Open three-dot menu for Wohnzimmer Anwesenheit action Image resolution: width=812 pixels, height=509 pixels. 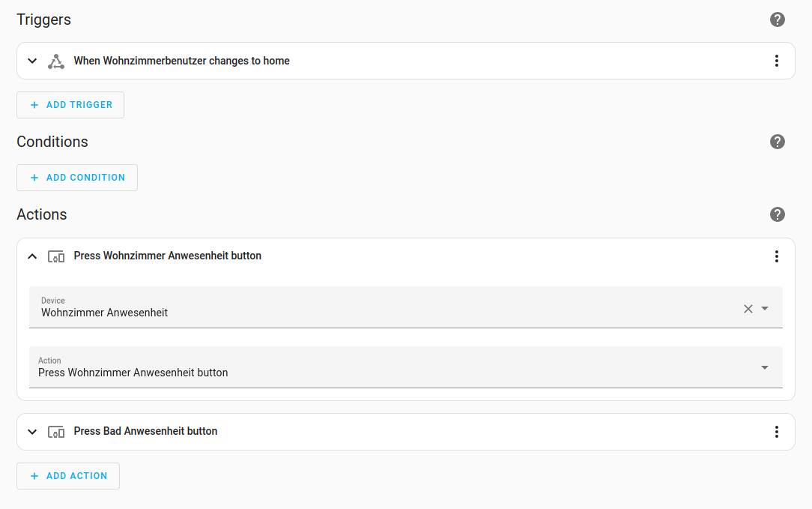(777, 256)
